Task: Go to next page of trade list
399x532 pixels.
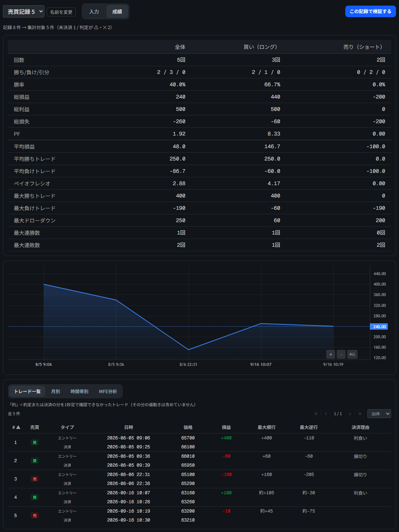Action: [350, 414]
